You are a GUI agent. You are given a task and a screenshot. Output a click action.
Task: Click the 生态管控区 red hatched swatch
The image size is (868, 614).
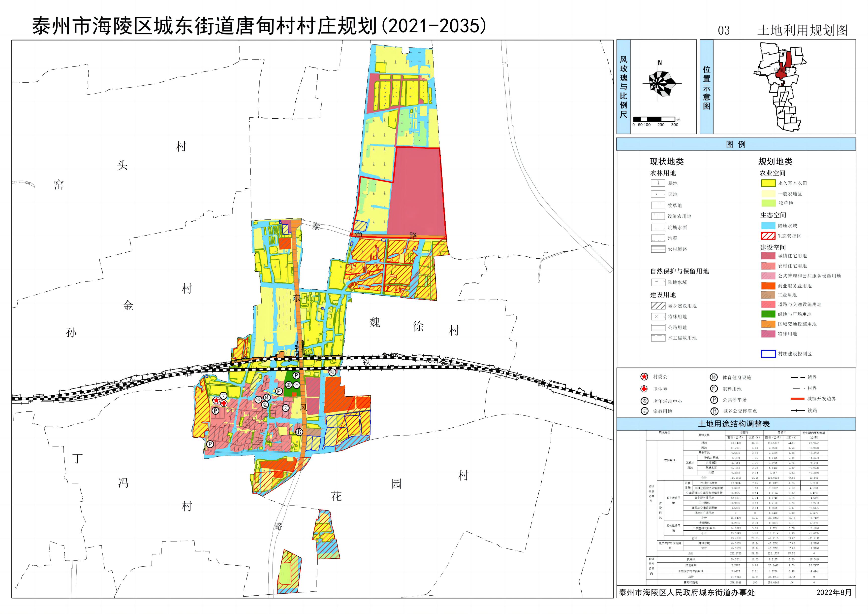coord(768,236)
